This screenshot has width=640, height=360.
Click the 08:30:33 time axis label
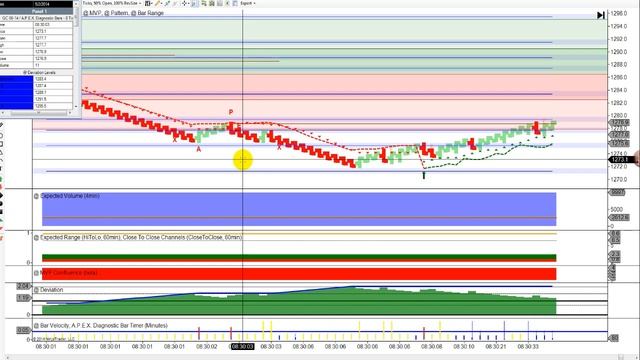tap(528, 347)
